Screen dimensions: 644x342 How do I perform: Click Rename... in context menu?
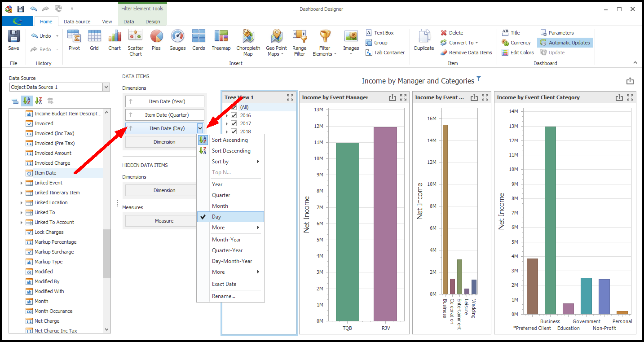pyautogui.click(x=231, y=296)
